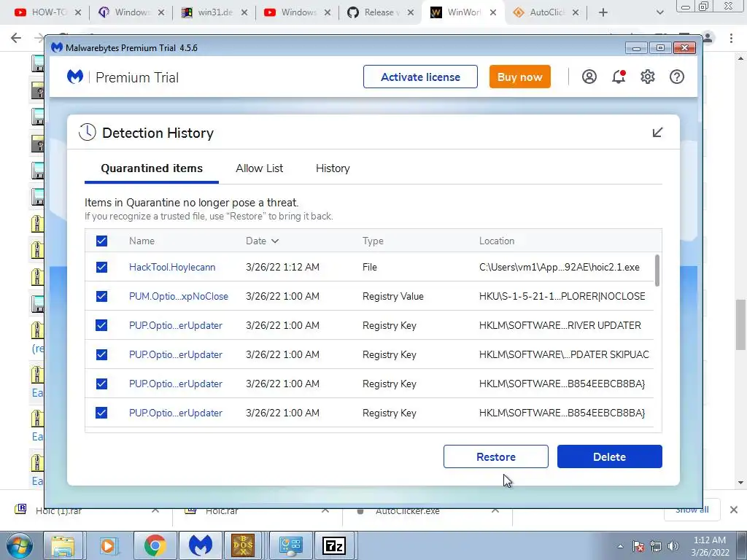This screenshot has width=747, height=560.
Task: Switch to Chrome in the taskbar
Action: (155, 545)
